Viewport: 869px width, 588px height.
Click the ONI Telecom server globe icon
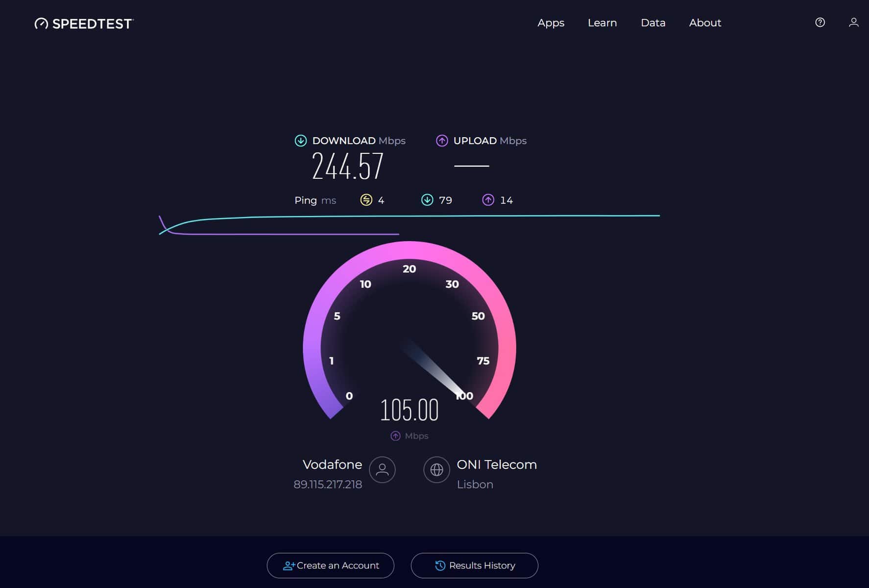coord(436,470)
